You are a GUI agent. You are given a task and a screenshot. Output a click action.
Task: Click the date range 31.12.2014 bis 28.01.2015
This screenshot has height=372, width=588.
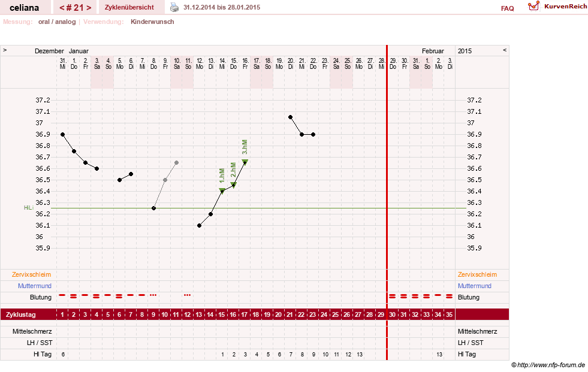coord(222,7)
